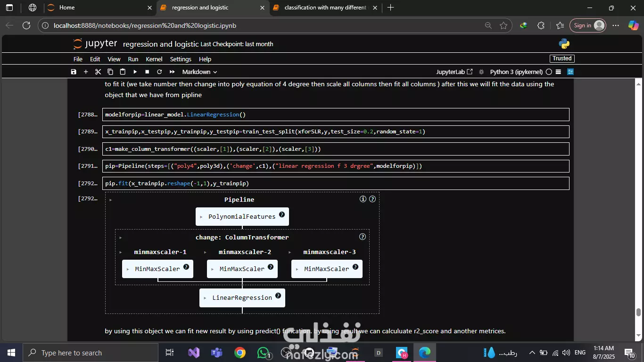The image size is (644, 362).
Task: Open notebook in JupyterLab link
Action: [454, 72]
